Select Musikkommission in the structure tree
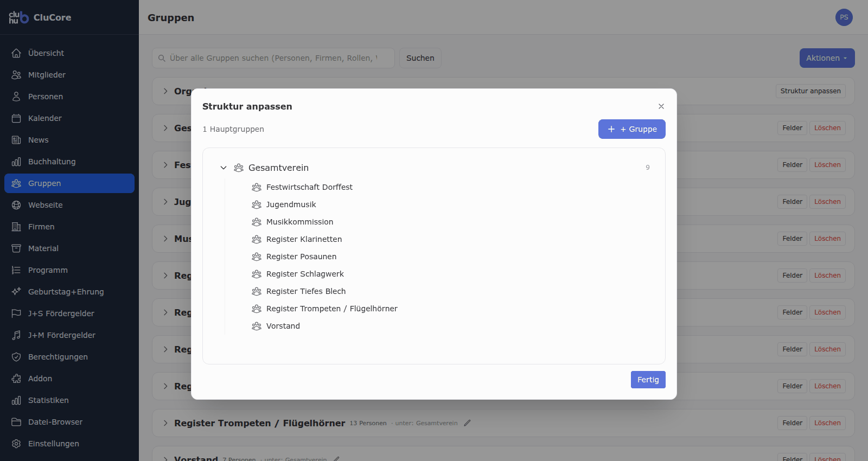Viewport: 868px width, 461px height. click(x=299, y=222)
